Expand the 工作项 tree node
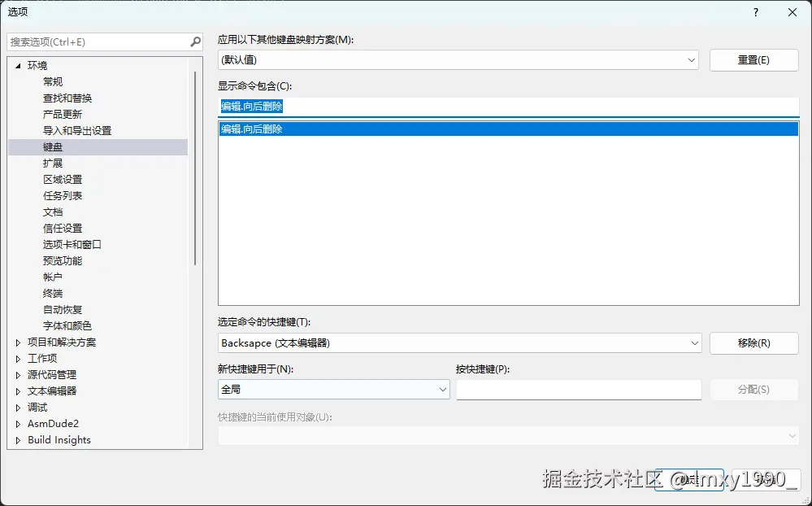812x506 pixels. 18,359
